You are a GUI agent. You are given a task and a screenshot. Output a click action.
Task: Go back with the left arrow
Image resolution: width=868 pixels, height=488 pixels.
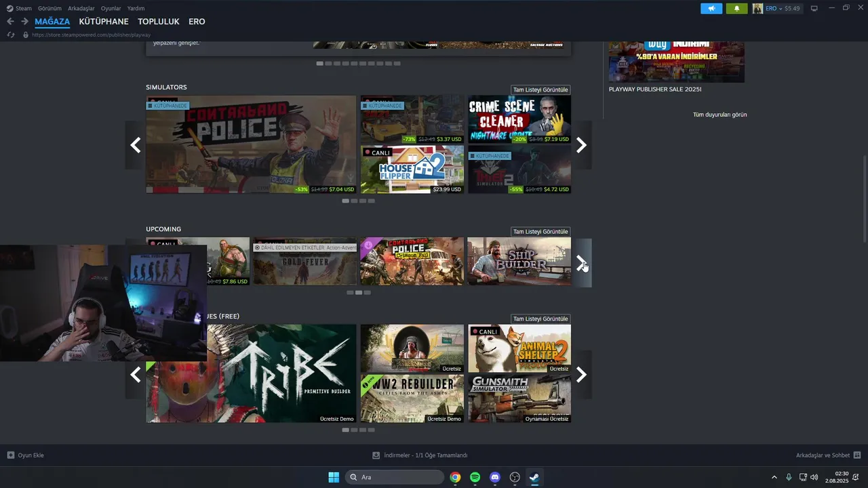point(10,22)
